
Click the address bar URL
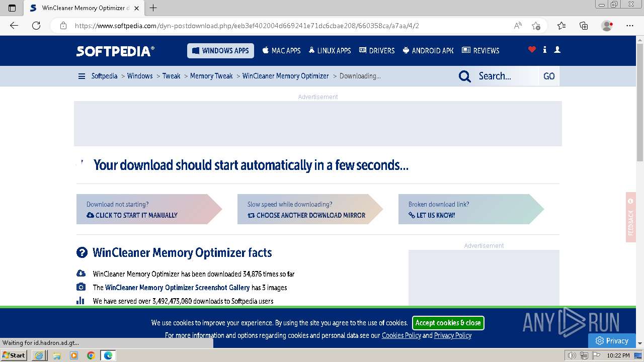(247, 26)
